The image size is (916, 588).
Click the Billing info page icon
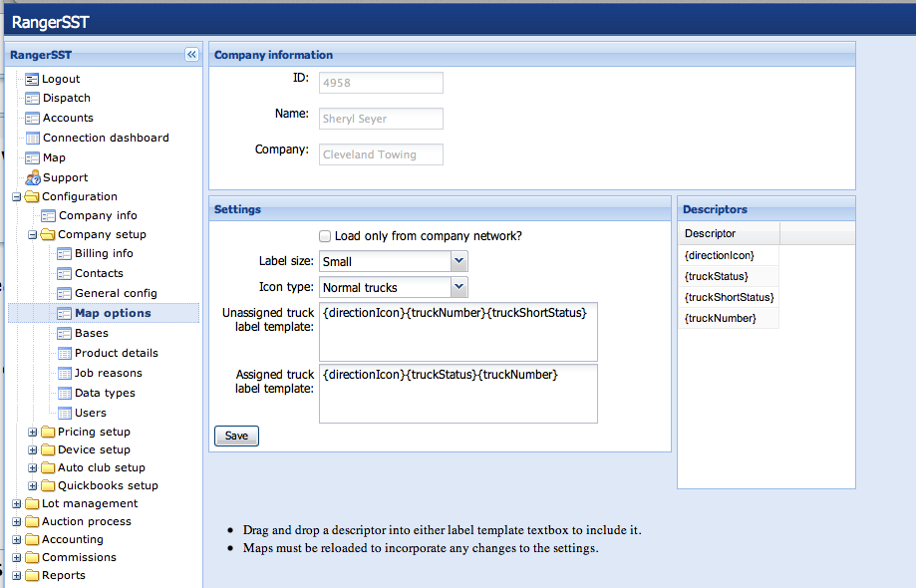tap(65, 253)
